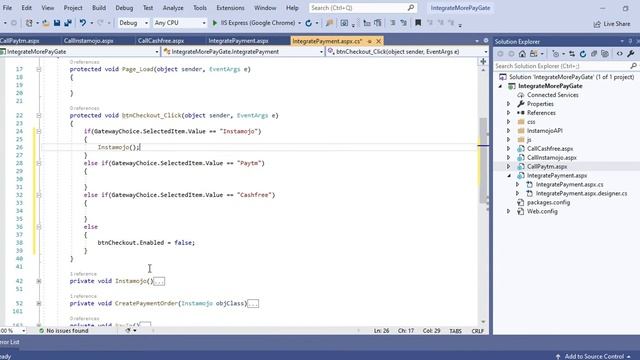Collapse btnCheckout_Click method at line 22
Viewport: 640px width, 360px height.
(x=39, y=116)
